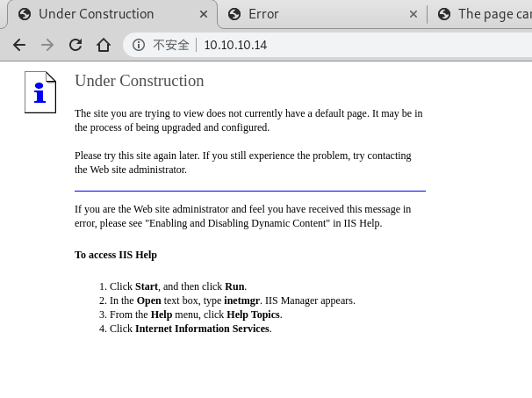The image size is (532, 398).
Task: Reload the current page
Action: coord(75,45)
